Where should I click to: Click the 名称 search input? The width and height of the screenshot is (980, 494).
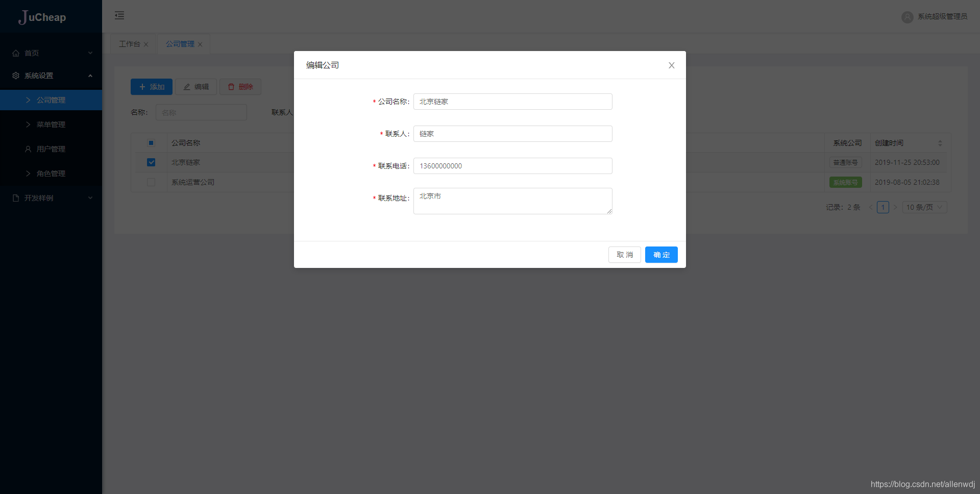(x=201, y=112)
